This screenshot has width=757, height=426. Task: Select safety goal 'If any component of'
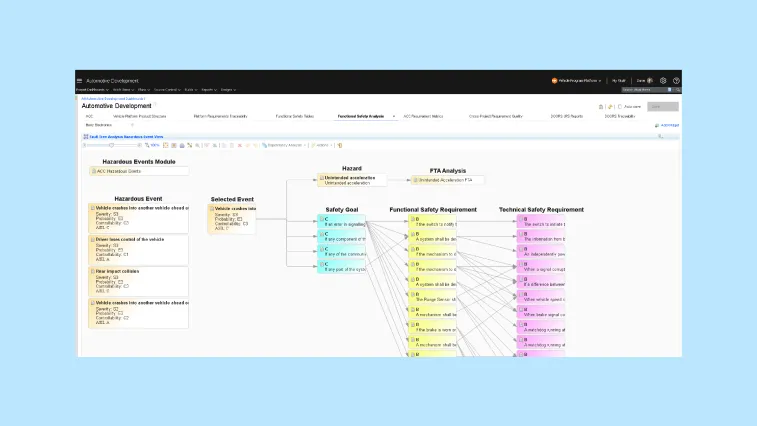pos(341,237)
